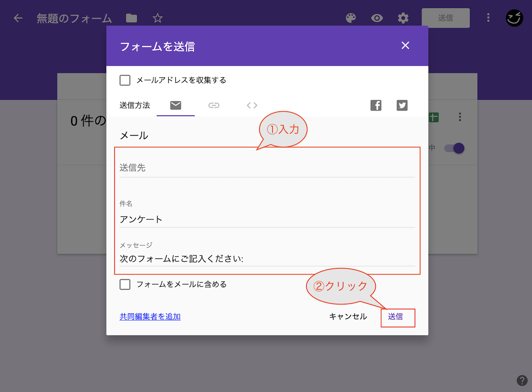Click the 送信先 recipient input field
The height and width of the screenshot is (392, 532).
[x=267, y=168]
